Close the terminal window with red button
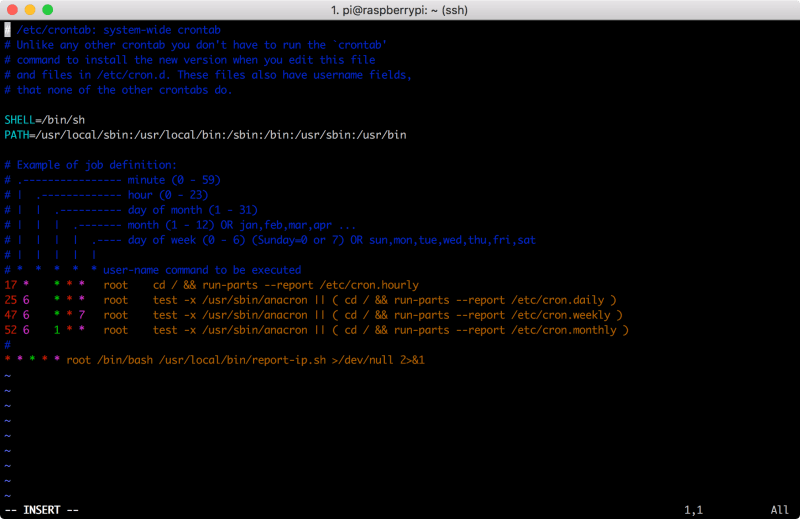This screenshot has width=800, height=519. 13,10
